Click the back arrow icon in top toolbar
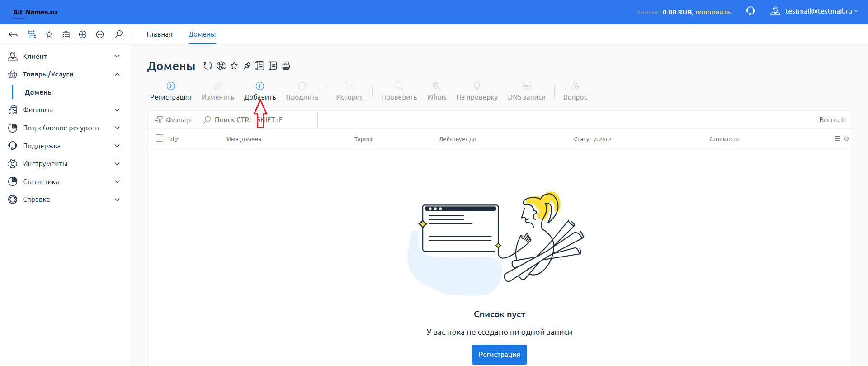The height and width of the screenshot is (366, 868). (x=13, y=34)
